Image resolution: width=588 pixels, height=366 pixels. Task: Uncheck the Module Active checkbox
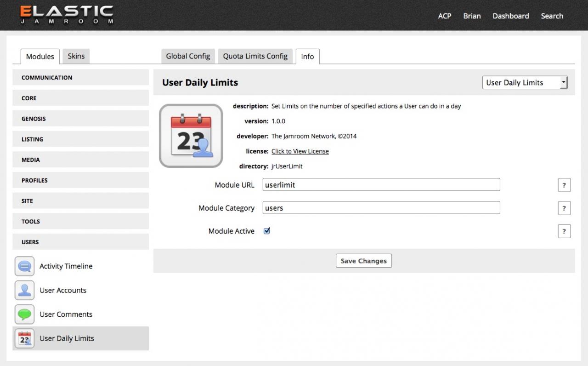click(x=266, y=231)
